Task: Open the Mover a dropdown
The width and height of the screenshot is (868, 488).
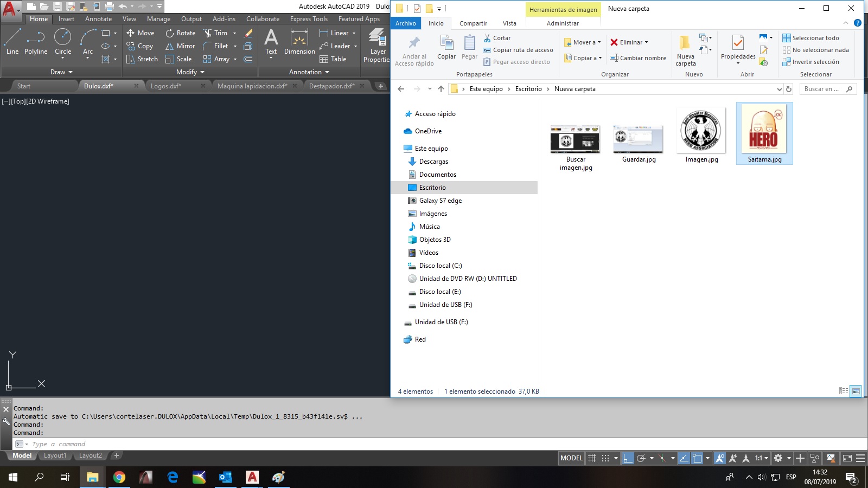Action: click(583, 42)
